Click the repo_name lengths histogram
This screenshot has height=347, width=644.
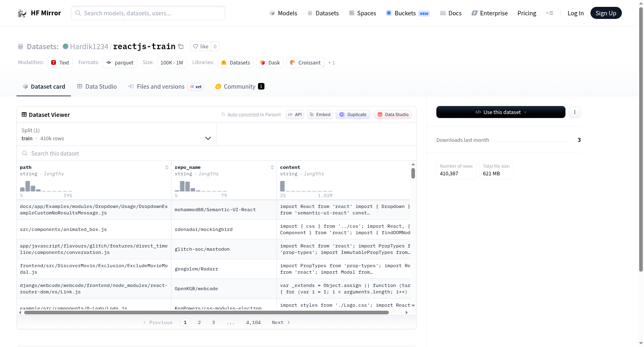[201, 186]
